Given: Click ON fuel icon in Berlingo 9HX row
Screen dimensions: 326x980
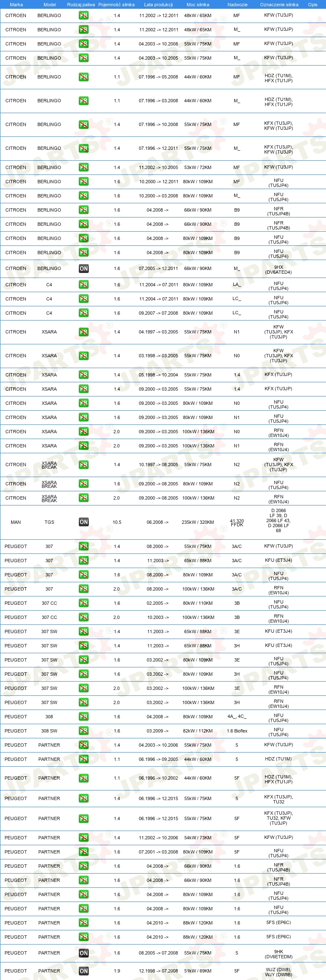Looking at the screenshot, I should click(84, 269).
